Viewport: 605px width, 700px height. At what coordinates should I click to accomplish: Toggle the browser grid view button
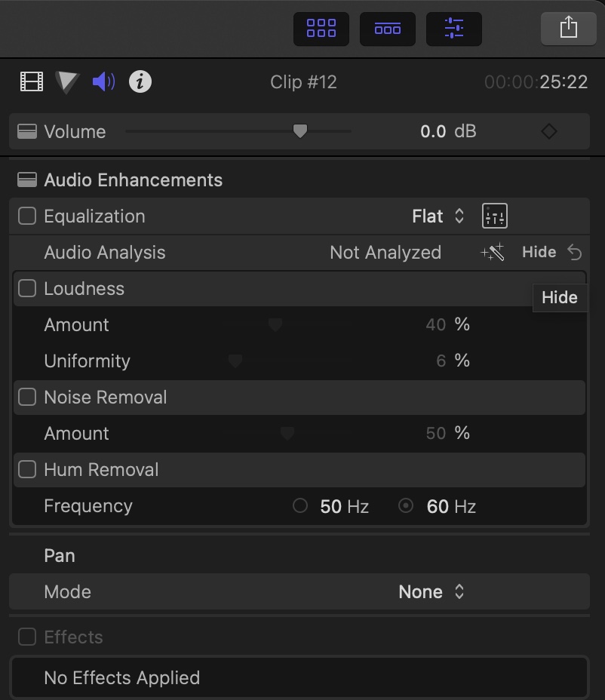pos(321,29)
